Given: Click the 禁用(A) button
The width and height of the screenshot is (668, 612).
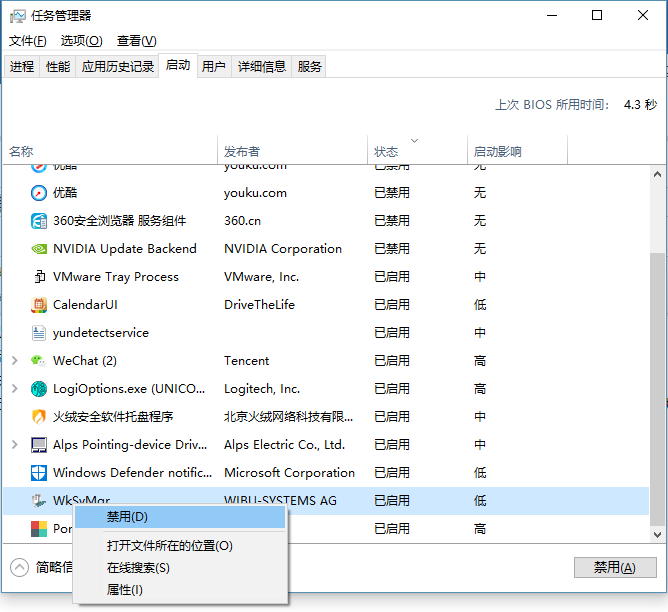Looking at the screenshot, I should click(615, 567).
